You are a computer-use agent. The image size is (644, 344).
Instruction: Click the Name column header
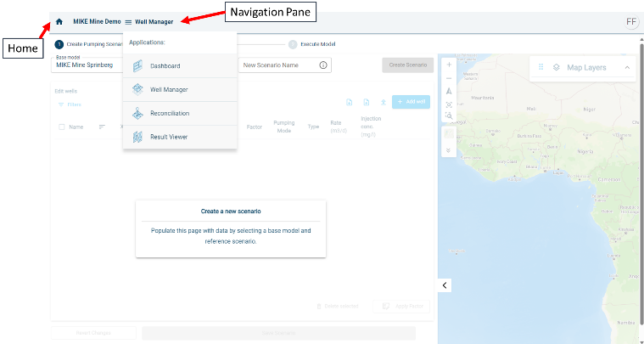(76, 127)
